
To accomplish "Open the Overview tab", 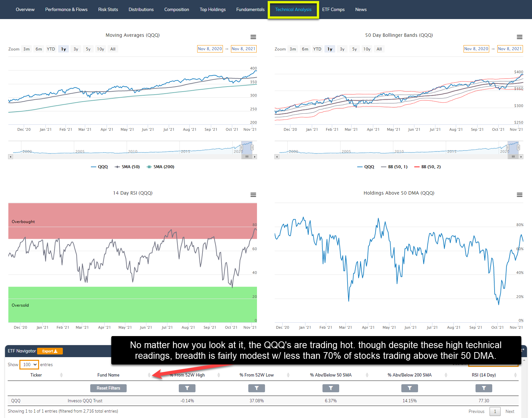I will point(25,9).
